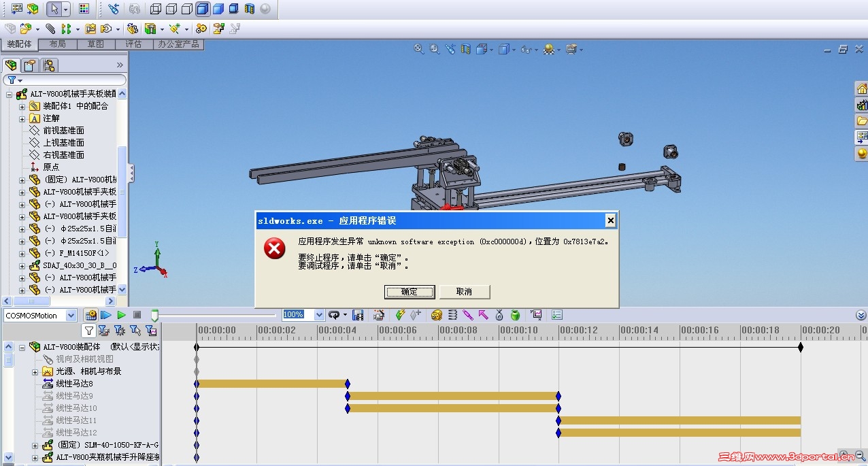Viewport: 868px width, 466px height.
Task: Open Insert Components icon
Action: point(26,29)
